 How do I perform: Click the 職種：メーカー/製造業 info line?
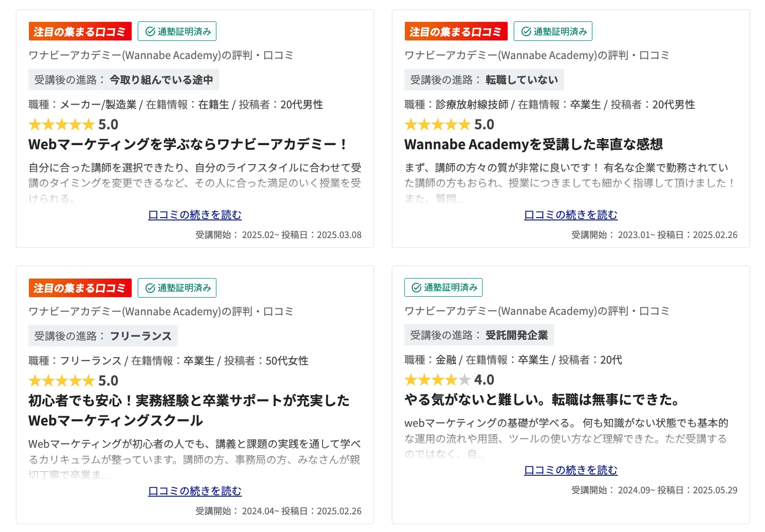tap(176, 104)
